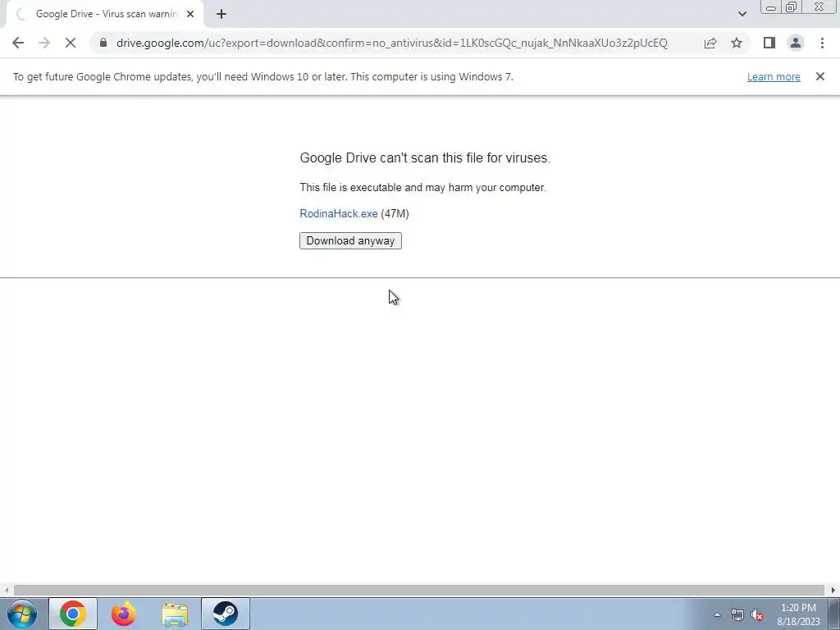Open the Chrome side panel
Viewport: 840px width, 630px height.
pos(769,43)
